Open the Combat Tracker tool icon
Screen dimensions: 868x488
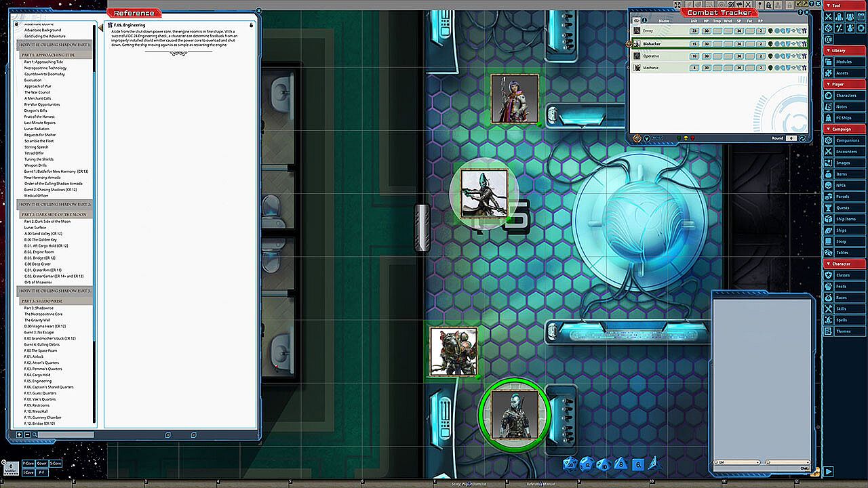pyautogui.click(x=829, y=16)
